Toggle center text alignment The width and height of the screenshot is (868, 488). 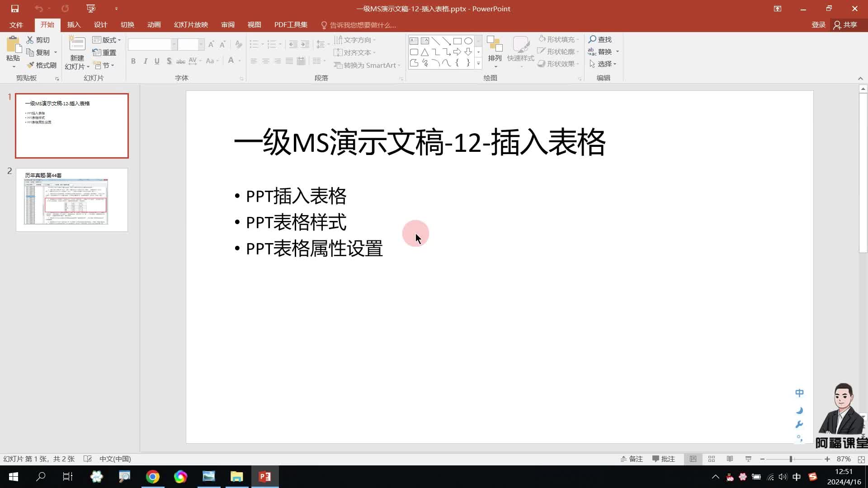(265, 61)
